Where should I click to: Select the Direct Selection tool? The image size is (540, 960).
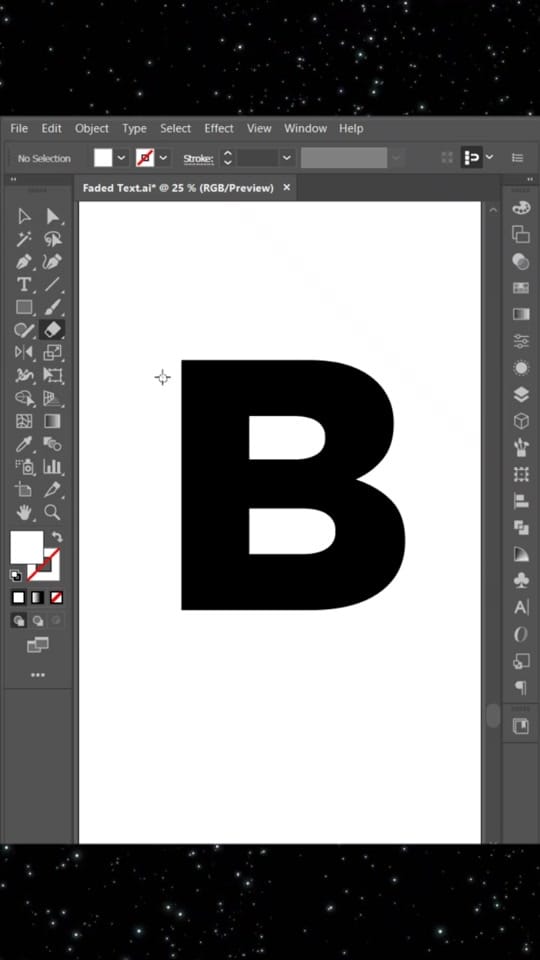53,217
